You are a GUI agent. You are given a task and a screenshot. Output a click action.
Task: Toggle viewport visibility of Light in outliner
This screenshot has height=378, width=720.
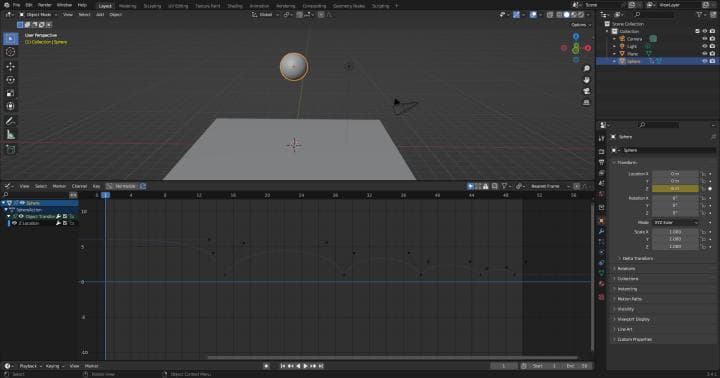pyautogui.click(x=705, y=46)
